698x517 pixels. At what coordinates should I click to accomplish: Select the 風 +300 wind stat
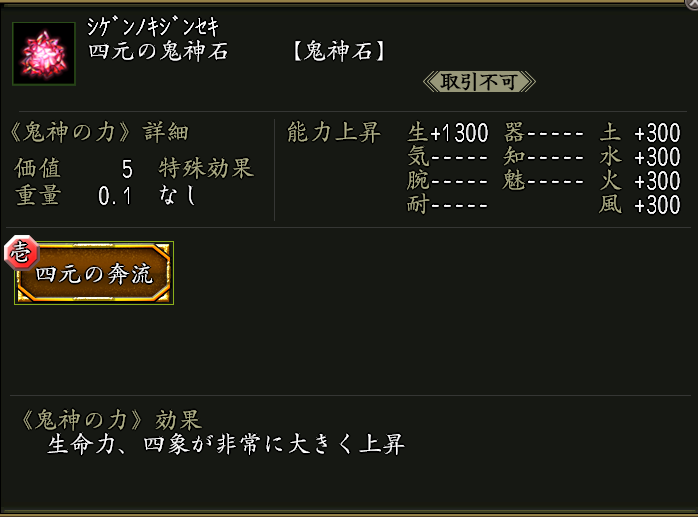click(x=640, y=205)
